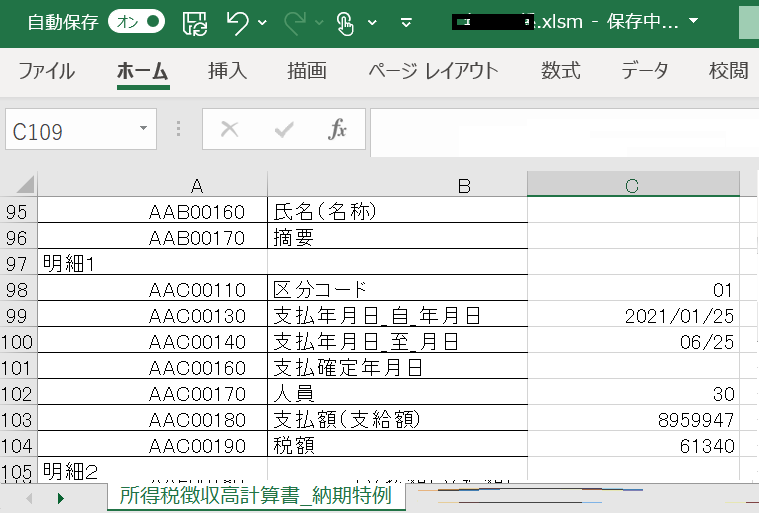Click cell AAC00140
Image resolution: width=759 pixels, height=513 pixels.
[152, 340]
